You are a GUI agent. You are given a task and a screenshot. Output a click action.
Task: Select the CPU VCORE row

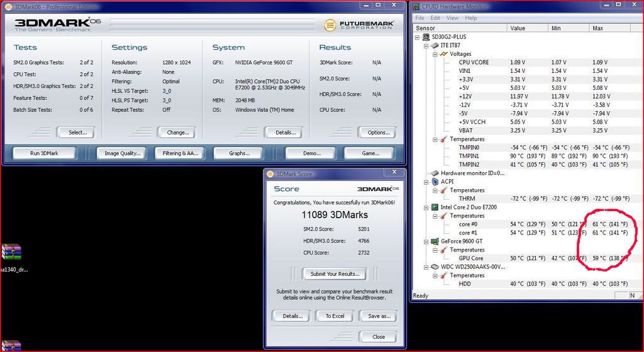tap(544, 62)
